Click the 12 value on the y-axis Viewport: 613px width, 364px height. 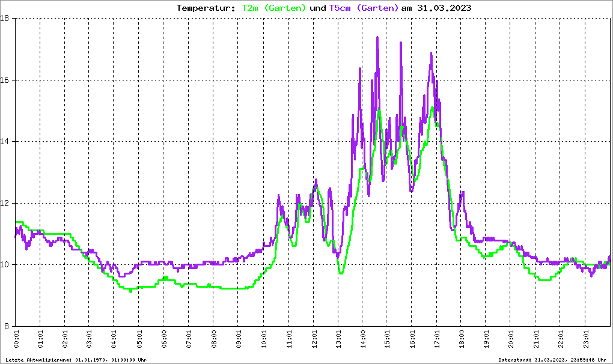6,203
